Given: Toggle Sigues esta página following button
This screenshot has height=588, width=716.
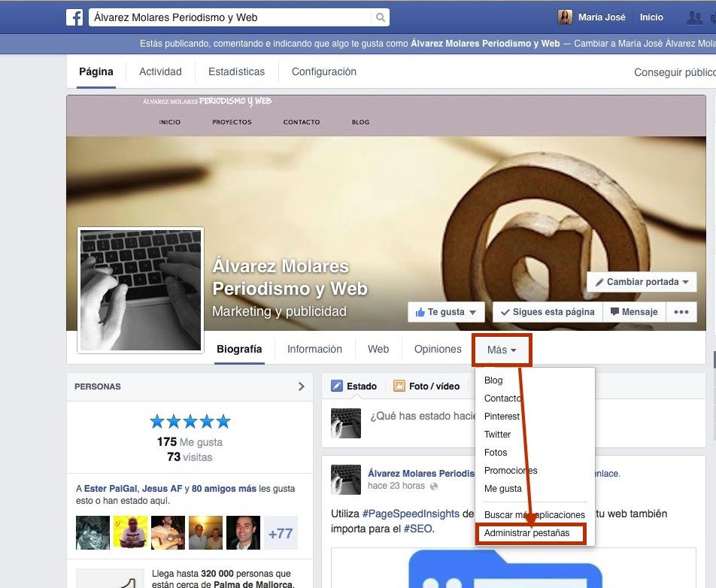Looking at the screenshot, I should (x=547, y=312).
